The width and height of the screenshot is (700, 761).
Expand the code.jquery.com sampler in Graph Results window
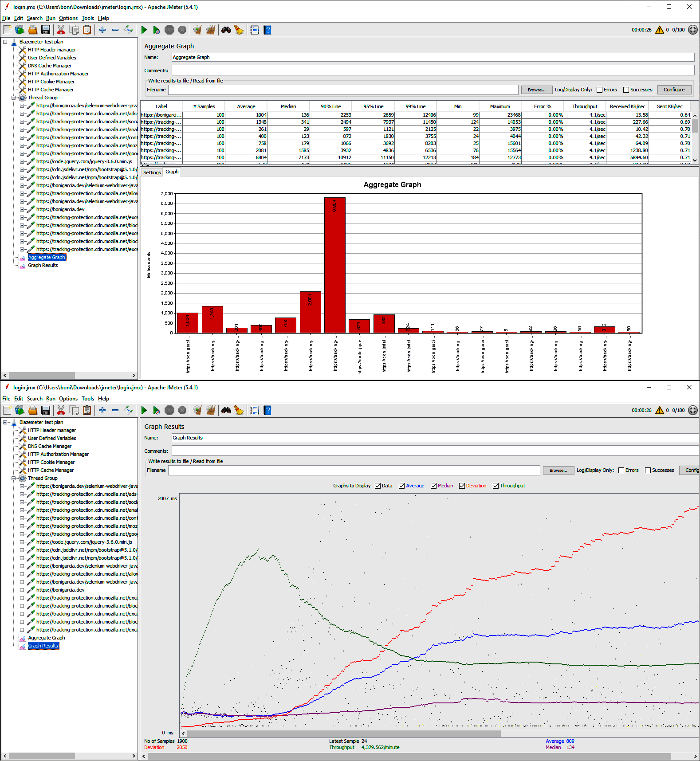(x=22, y=542)
